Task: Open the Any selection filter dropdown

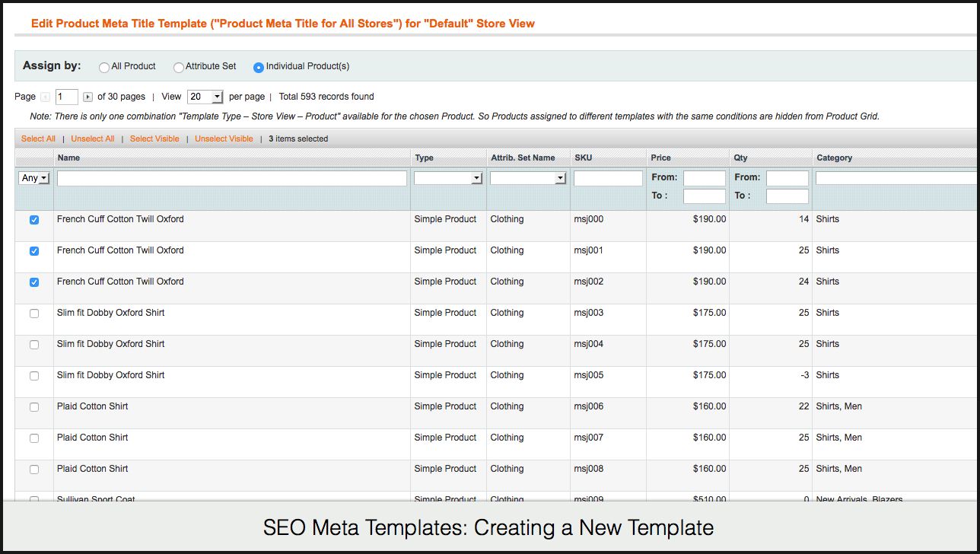Action: (34, 178)
